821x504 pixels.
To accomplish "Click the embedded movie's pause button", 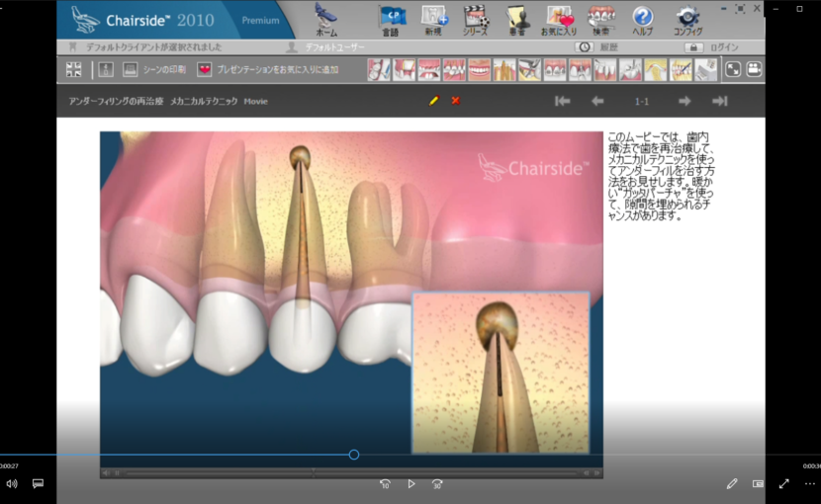I will click(x=118, y=473).
